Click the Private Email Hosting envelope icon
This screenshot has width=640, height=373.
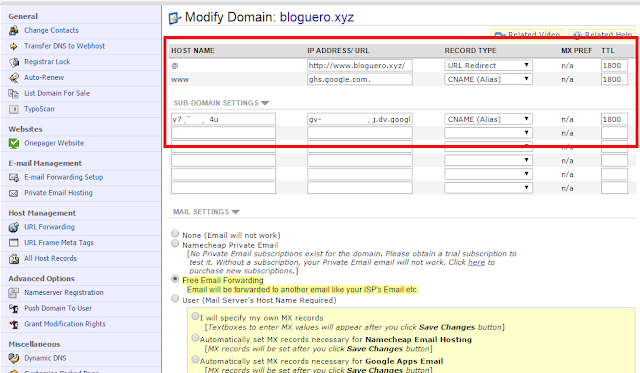[14, 193]
